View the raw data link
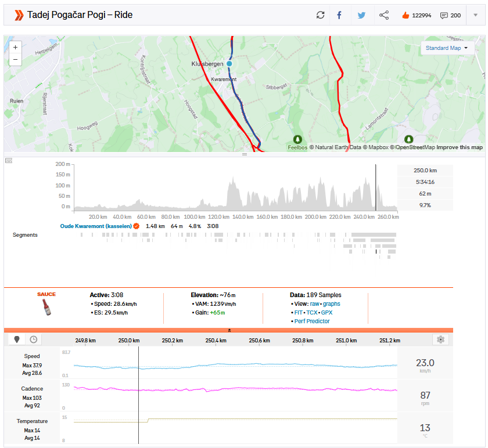The height and width of the screenshot is (448, 488). 314,304
